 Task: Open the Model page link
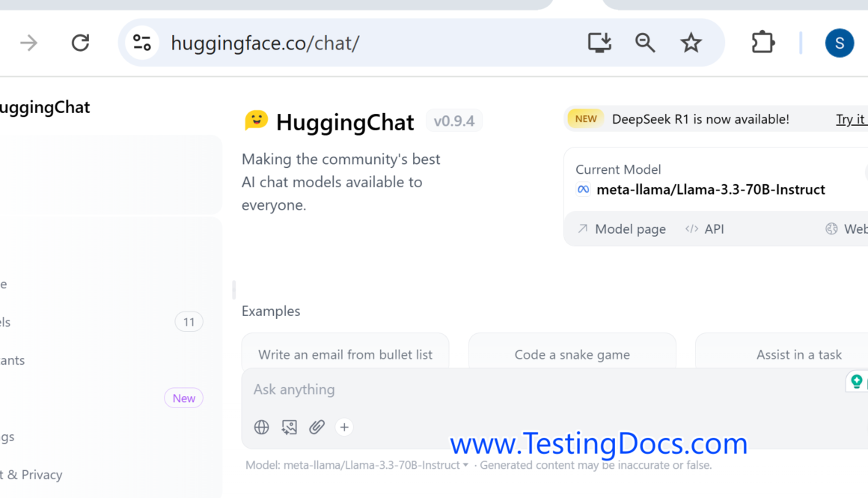(629, 228)
